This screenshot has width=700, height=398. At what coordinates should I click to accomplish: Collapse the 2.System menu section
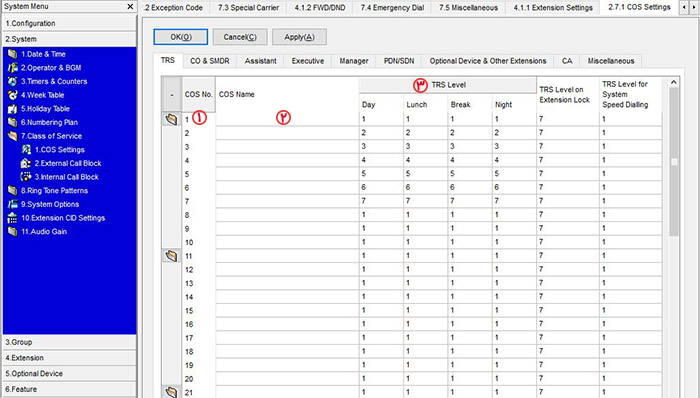pos(69,39)
